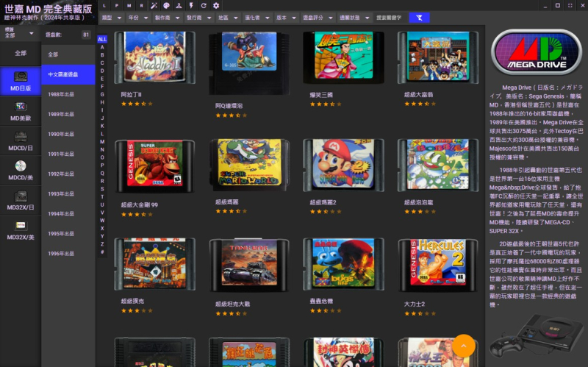The height and width of the screenshot is (367, 588).
Task: Click the Mega Drive logo image
Action: point(537,52)
